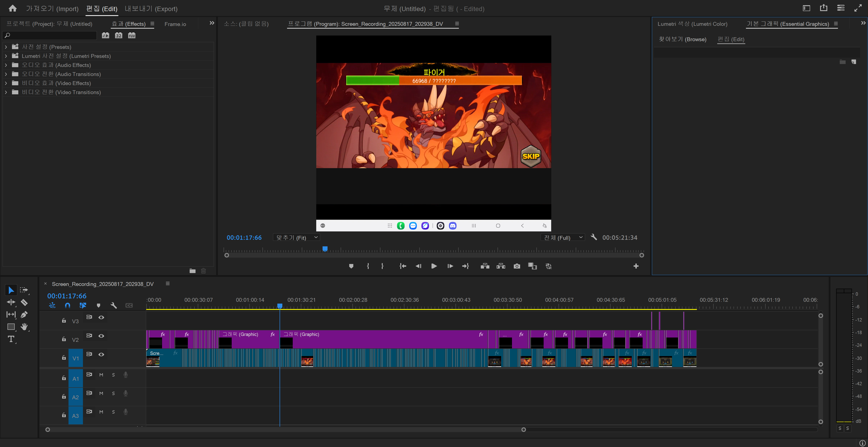The height and width of the screenshot is (447, 868).
Task: Select the Selection tool arrow
Action: [x=11, y=290]
